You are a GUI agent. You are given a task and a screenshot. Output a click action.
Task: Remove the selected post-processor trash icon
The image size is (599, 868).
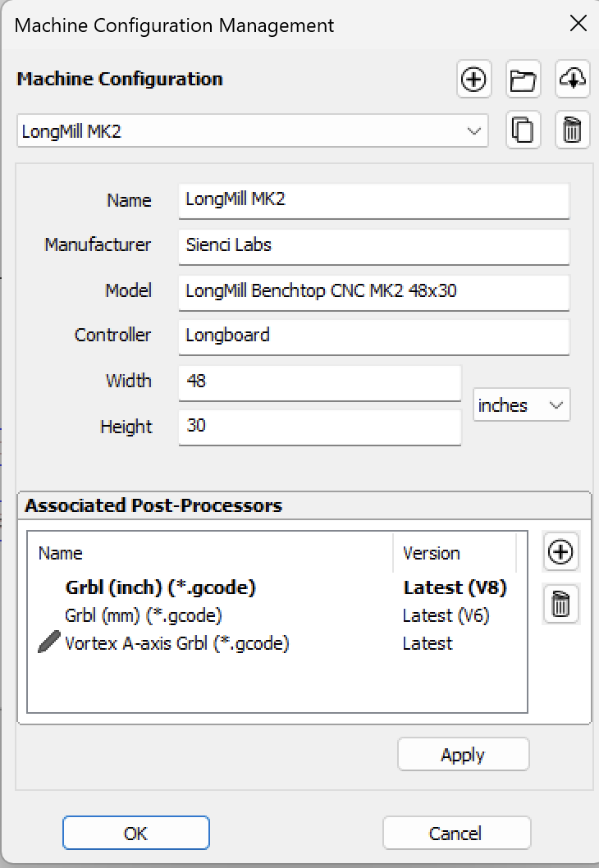(x=560, y=603)
